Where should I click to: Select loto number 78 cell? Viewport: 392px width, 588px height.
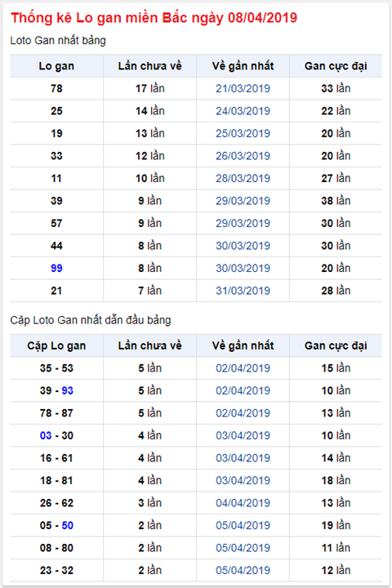56,88
